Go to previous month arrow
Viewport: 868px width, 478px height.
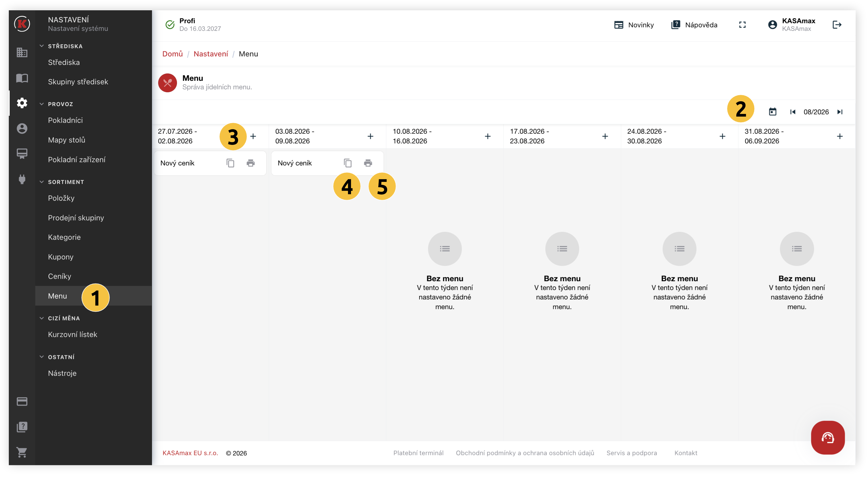pyautogui.click(x=792, y=112)
